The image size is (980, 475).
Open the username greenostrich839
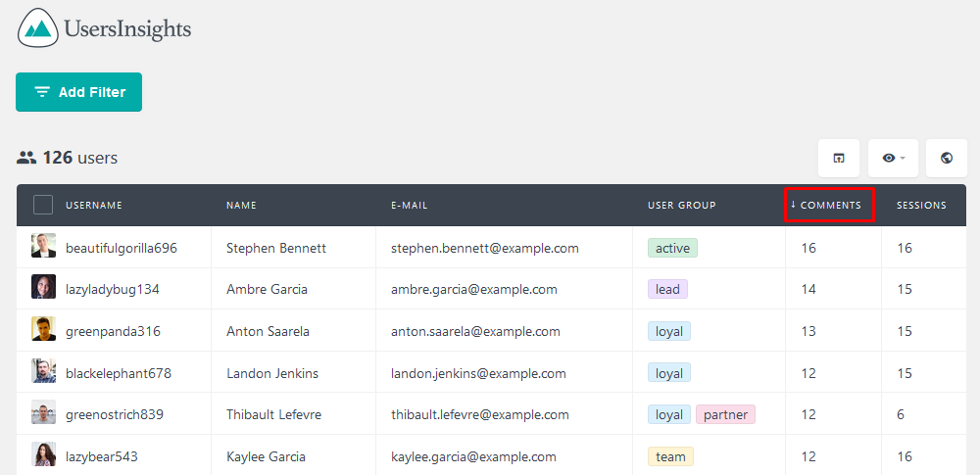point(115,414)
